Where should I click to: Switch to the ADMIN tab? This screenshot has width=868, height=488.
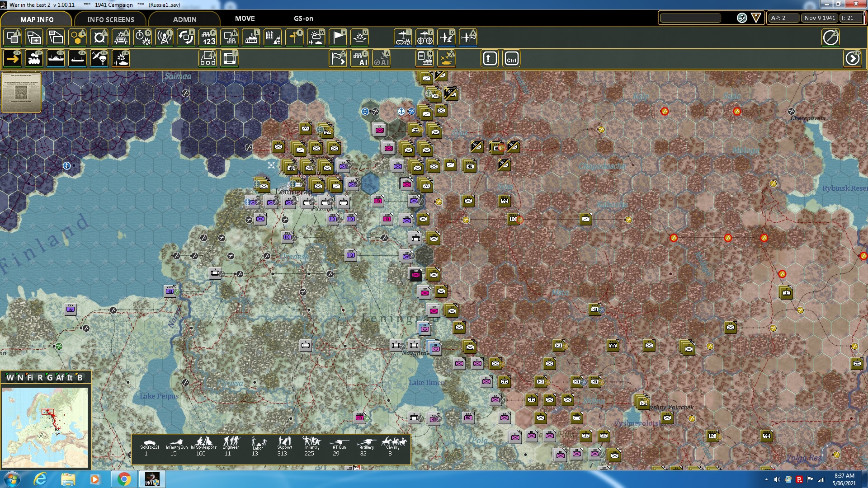pyautogui.click(x=184, y=19)
